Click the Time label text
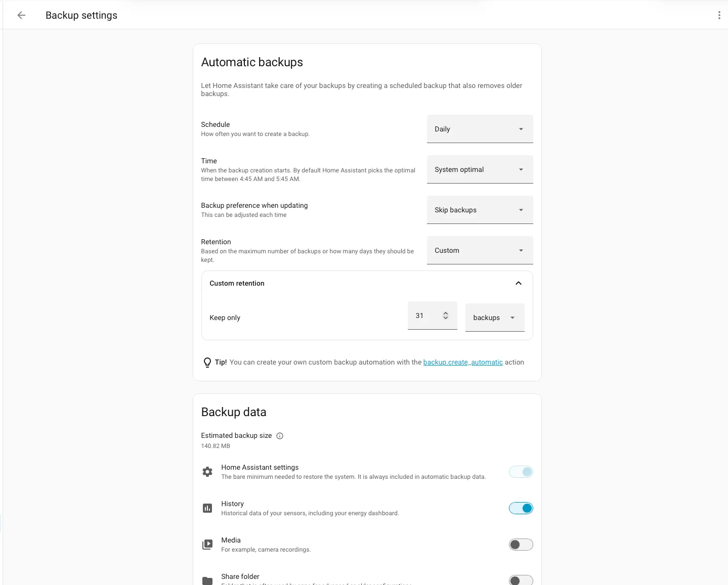Viewport: 728px width, 585px height. 209,161
